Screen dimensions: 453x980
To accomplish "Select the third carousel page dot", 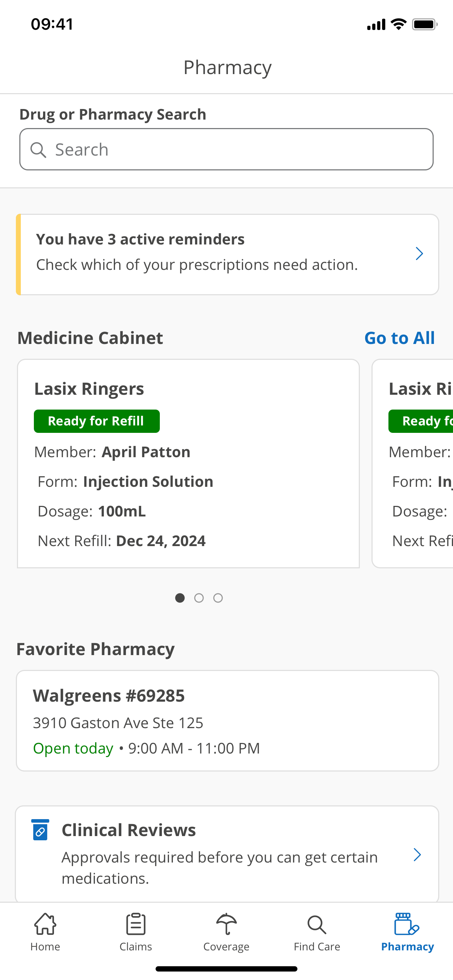I will pos(218,598).
